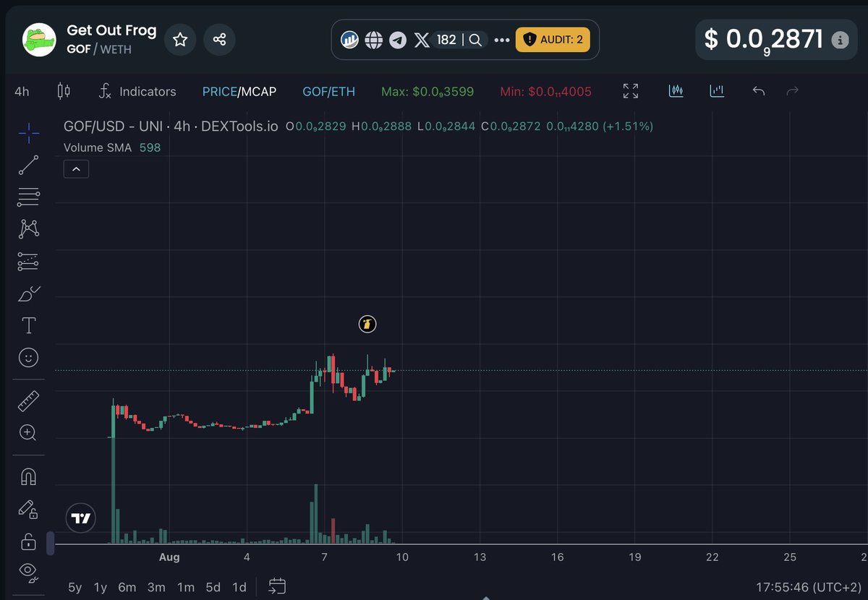Open the website globe icon
Viewport: 868px width, 600px height.
point(373,40)
